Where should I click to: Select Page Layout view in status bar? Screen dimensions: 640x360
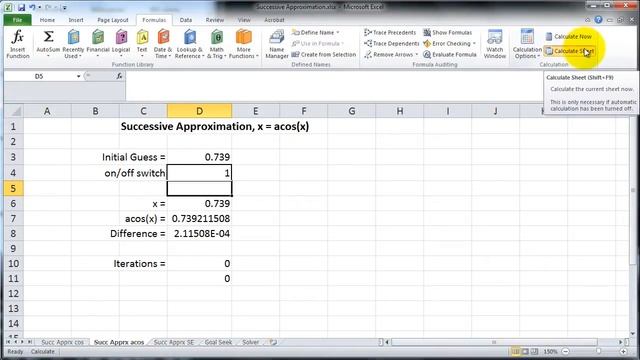(525, 351)
